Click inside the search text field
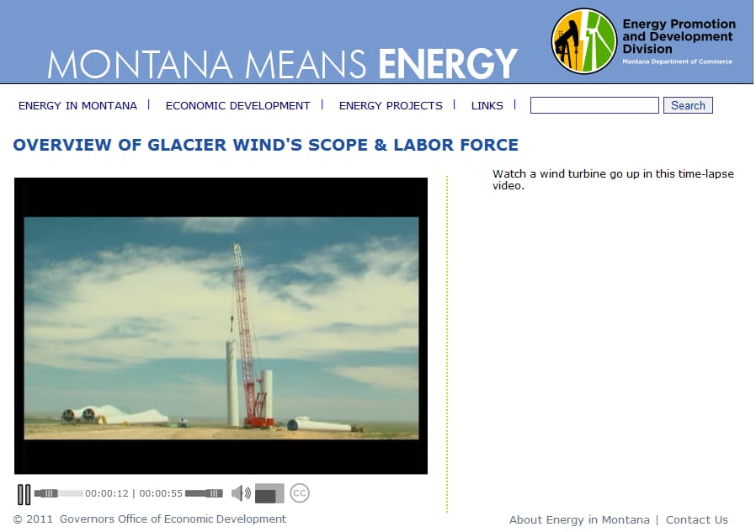The image size is (756, 532). [x=594, y=104]
